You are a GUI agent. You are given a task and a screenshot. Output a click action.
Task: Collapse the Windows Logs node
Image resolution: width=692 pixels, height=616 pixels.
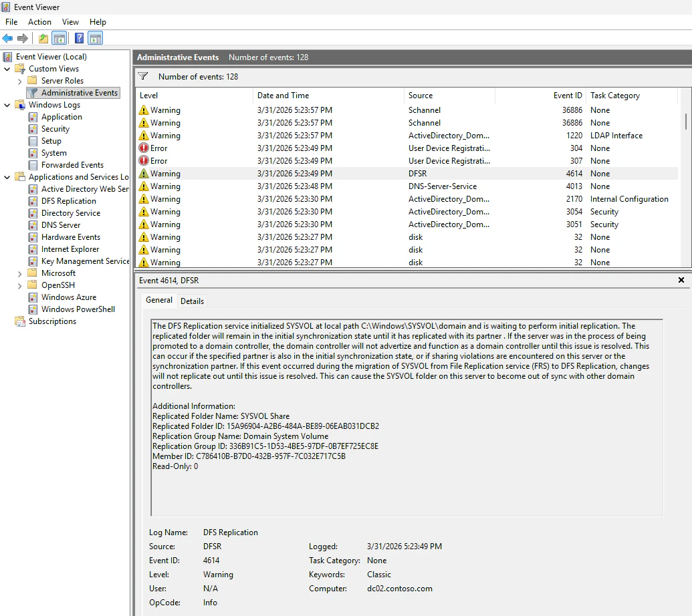[7, 105]
